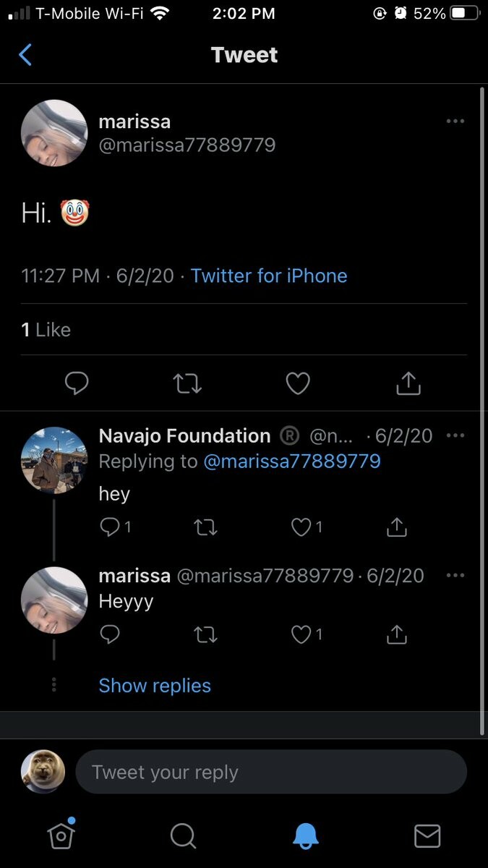The width and height of the screenshot is (488, 868).
Task: Share marissa's main "Hi." tweet
Action: (408, 383)
